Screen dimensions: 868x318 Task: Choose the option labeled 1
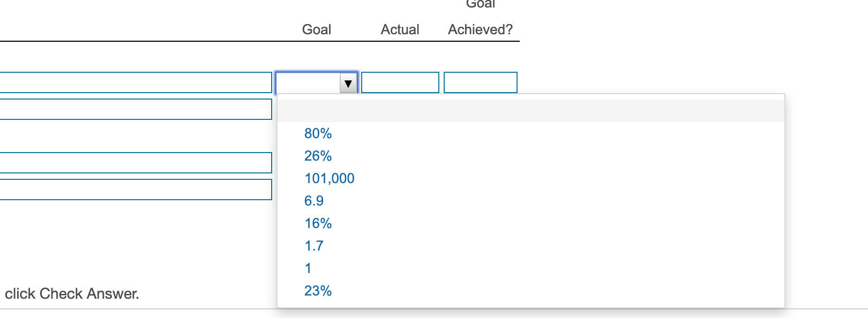[x=308, y=268]
